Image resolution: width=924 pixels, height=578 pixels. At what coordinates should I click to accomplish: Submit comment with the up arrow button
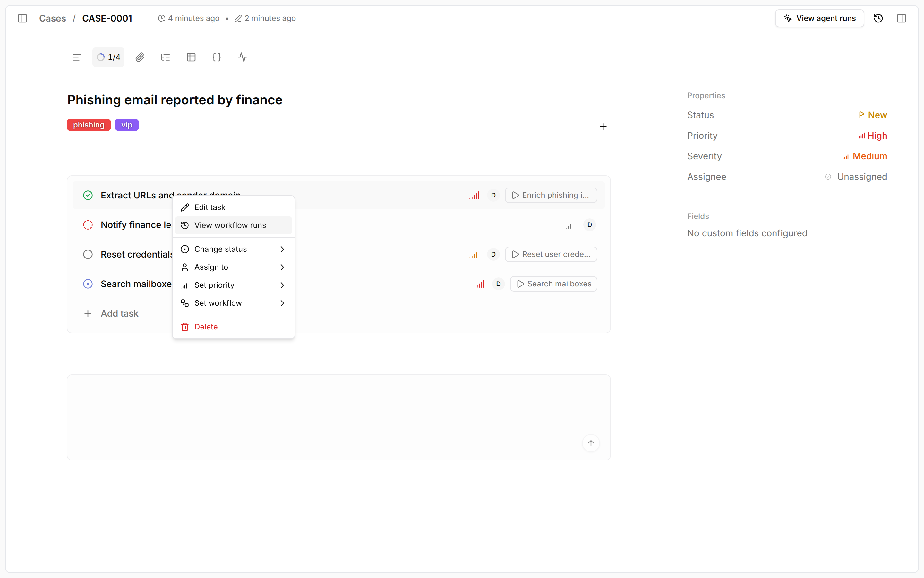(x=591, y=443)
